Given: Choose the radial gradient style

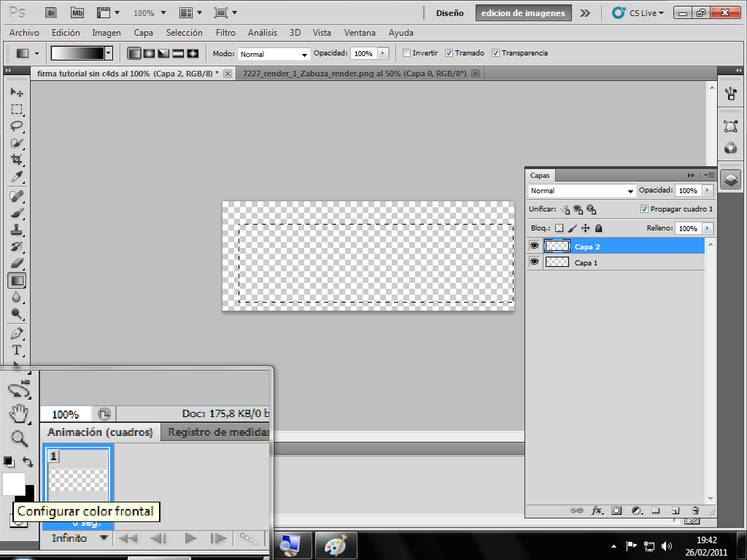Looking at the screenshot, I should click(149, 53).
